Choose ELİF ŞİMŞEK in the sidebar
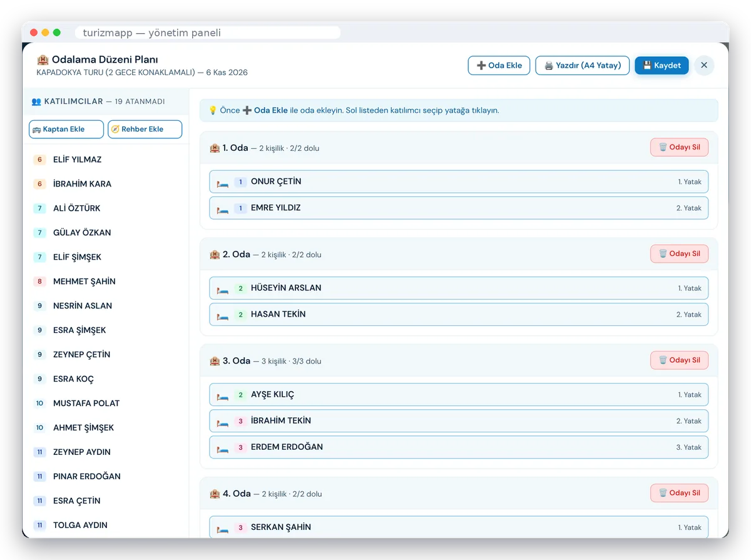Image resolution: width=751 pixels, height=560 pixels. pos(105,257)
